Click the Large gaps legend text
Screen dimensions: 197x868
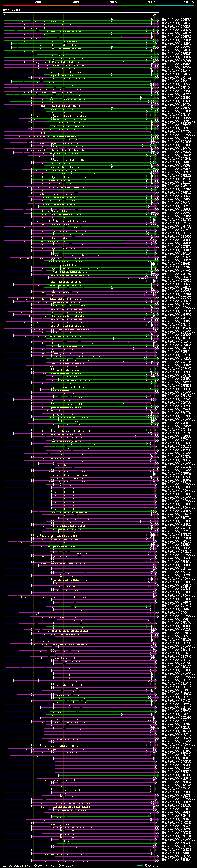(x=38, y=865)
